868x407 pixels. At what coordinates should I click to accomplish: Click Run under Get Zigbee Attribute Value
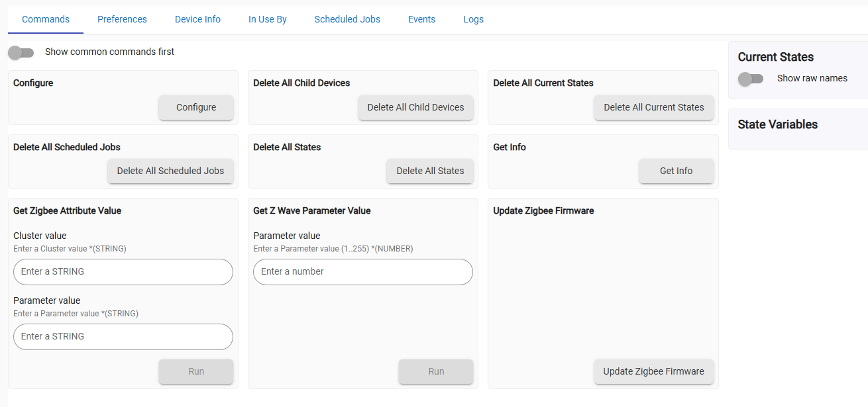click(196, 371)
